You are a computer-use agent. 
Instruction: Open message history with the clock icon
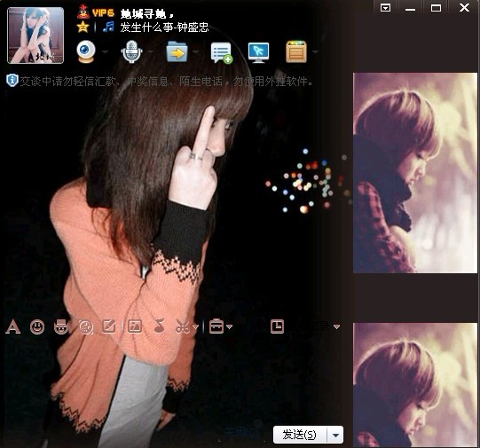pos(278,326)
